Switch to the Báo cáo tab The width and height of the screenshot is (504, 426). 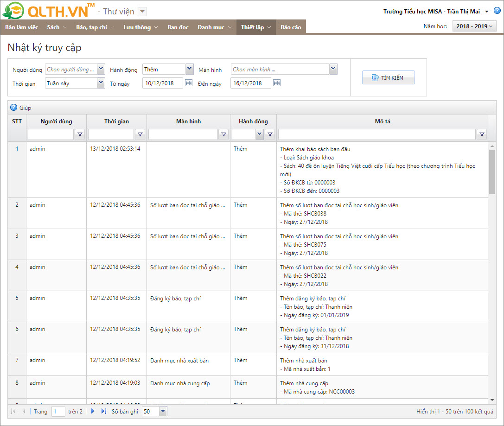click(x=291, y=27)
